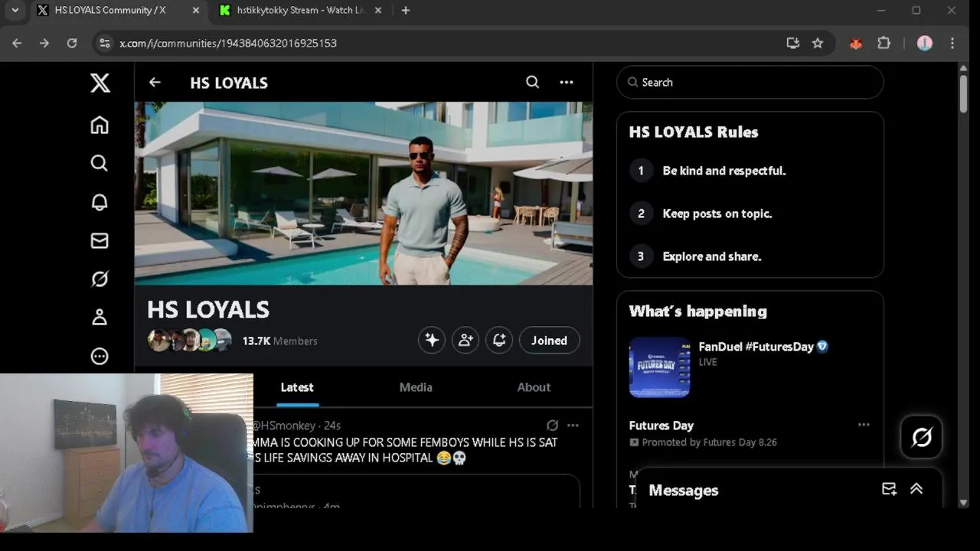Click the browser back button
980x551 pixels.
coord(17,44)
